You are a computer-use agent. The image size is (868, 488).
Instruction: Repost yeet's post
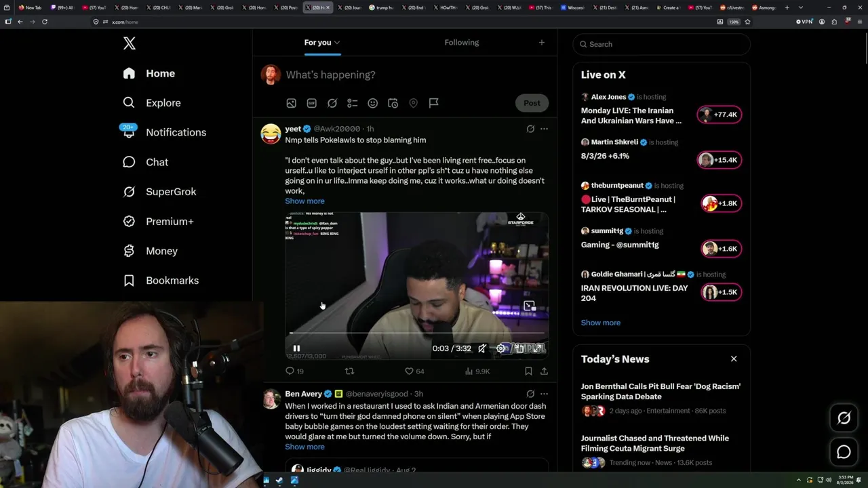pyautogui.click(x=350, y=371)
